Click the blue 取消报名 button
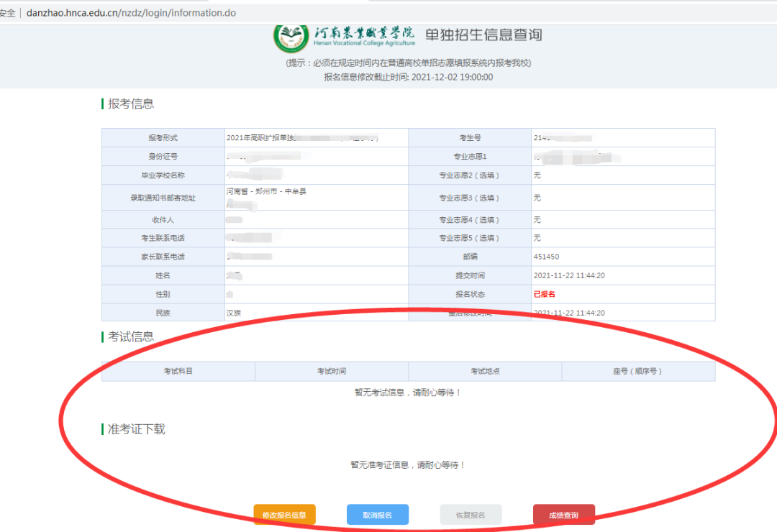Viewport: 777px width, 532px height. 378,515
